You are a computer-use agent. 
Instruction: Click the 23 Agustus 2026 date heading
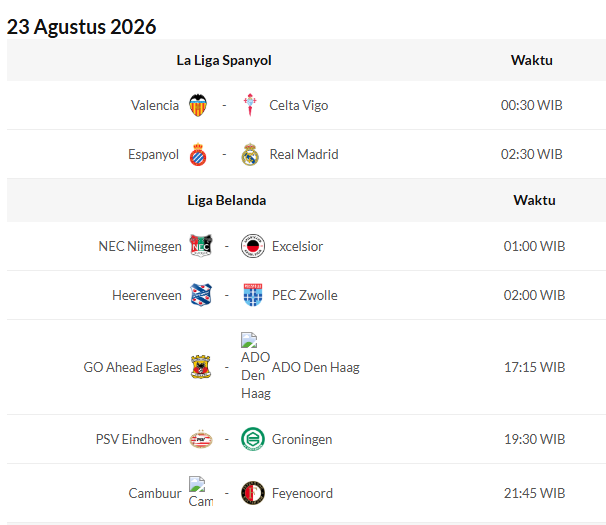82,27
